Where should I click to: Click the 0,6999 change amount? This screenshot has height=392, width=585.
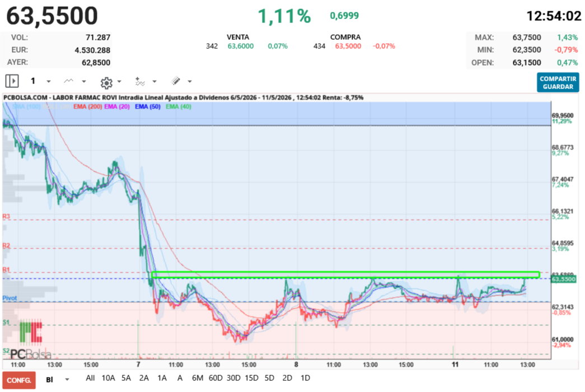pyautogui.click(x=344, y=15)
